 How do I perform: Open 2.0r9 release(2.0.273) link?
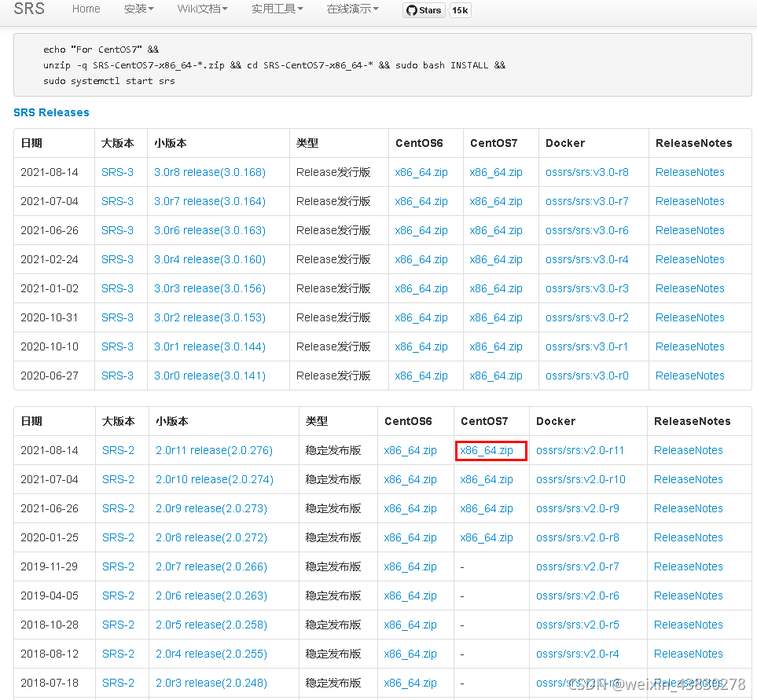coord(211,508)
